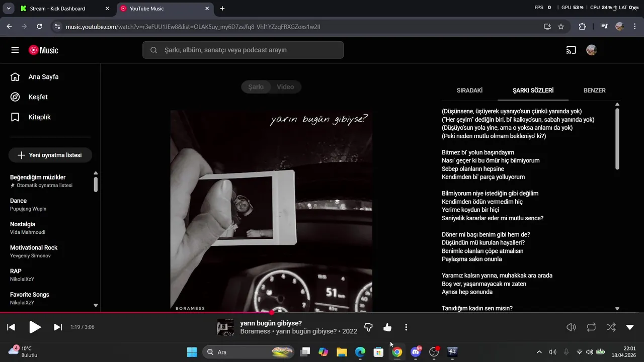The height and width of the screenshot is (362, 644).
Task: Click the album cover artwork
Action: pos(271,211)
